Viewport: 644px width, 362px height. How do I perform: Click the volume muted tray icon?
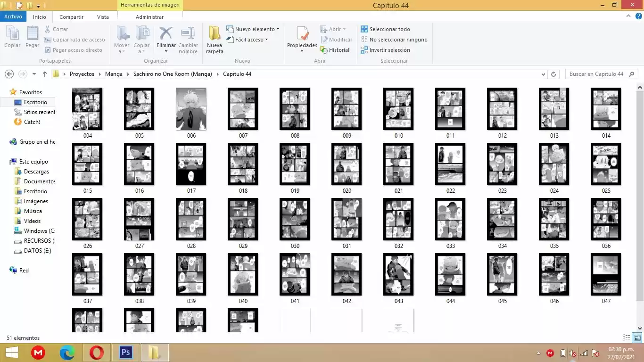click(x=573, y=353)
